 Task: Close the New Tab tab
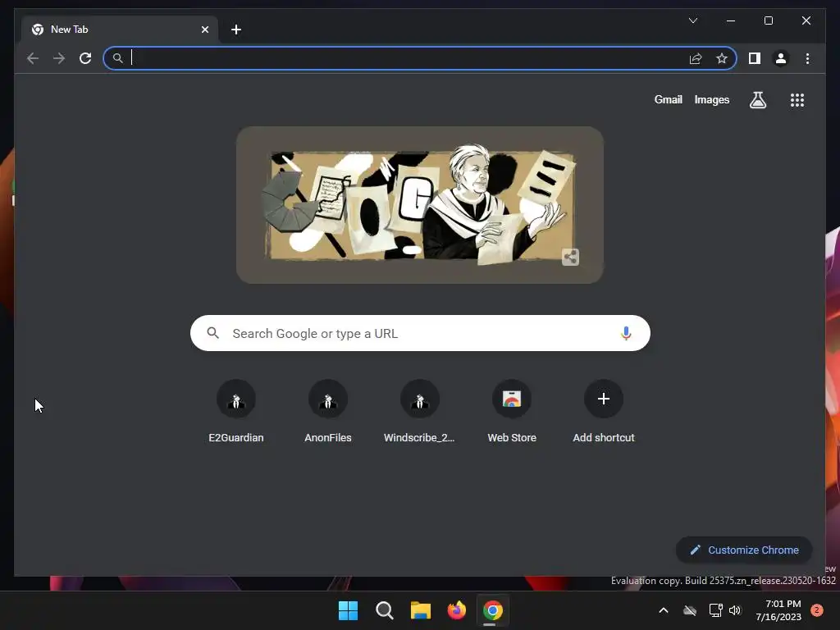[204, 30]
